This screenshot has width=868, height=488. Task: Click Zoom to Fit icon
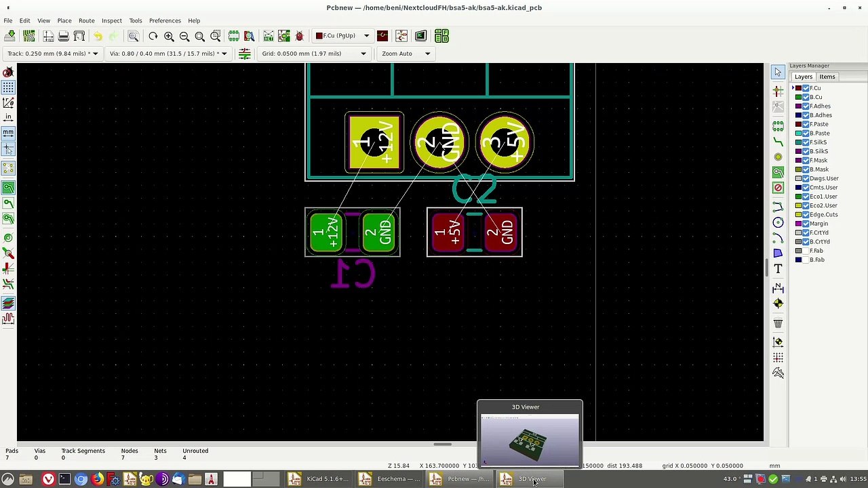200,36
